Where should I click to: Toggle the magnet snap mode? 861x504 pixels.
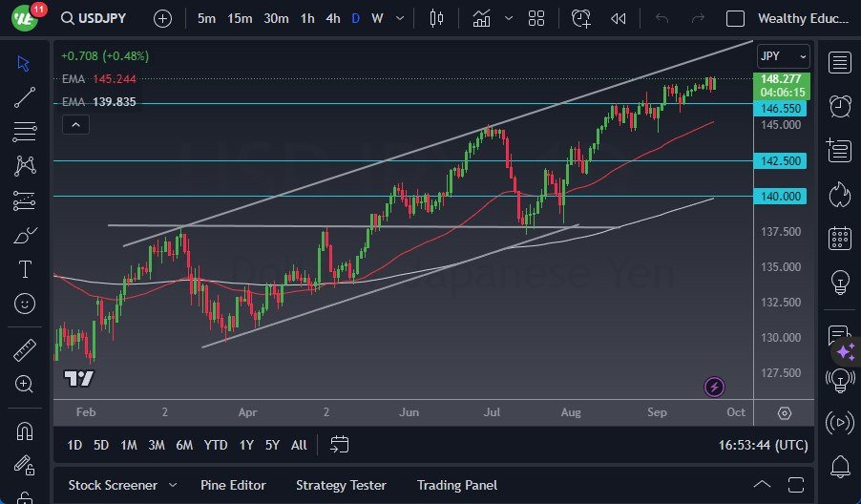25,430
